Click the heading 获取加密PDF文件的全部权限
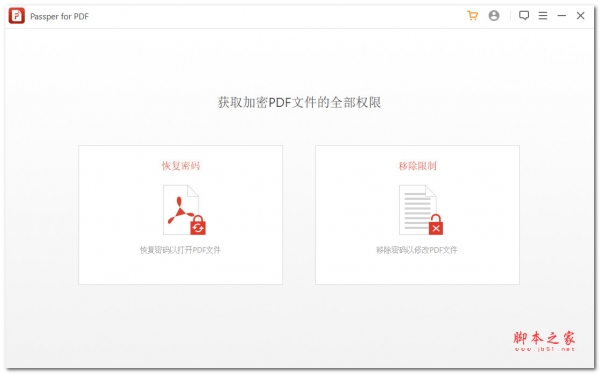This screenshot has width=600, height=374. pyautogui.click(x=299, y=103)
